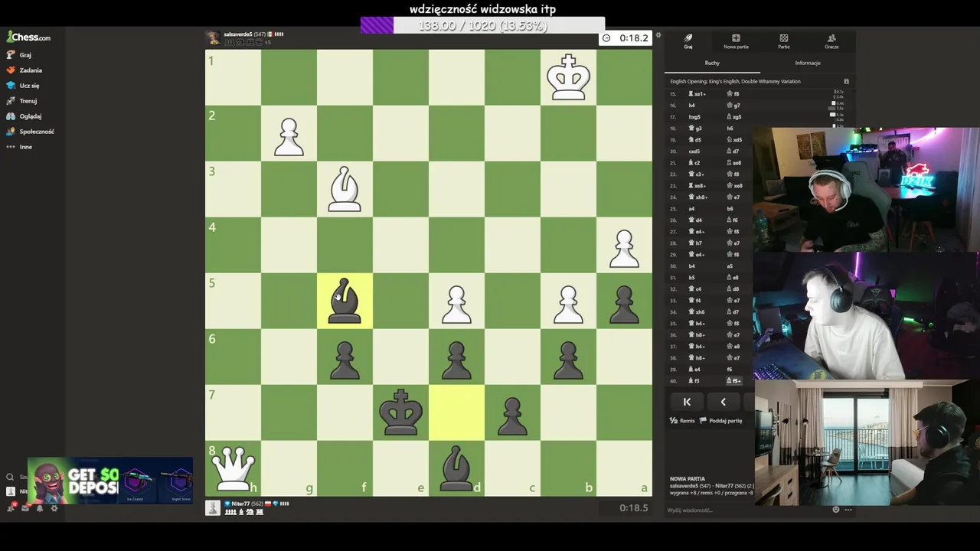This screenshot has height=551, width=980.
Task: Switch to the Ruchy moves tab
Action: 712,63
